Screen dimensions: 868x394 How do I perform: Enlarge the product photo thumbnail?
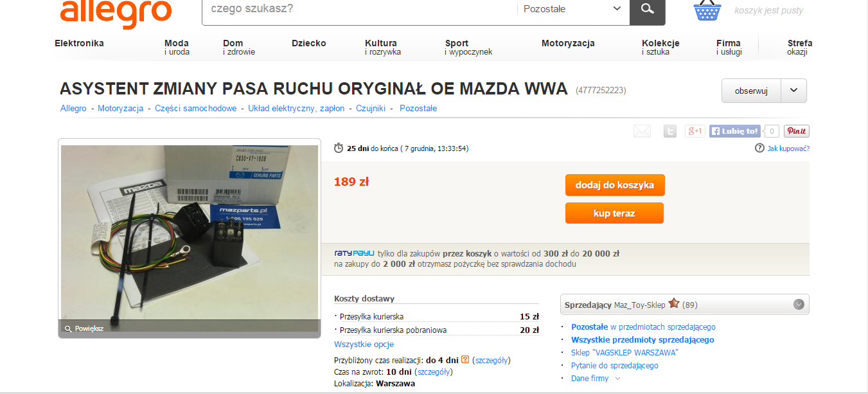[190, 238]
